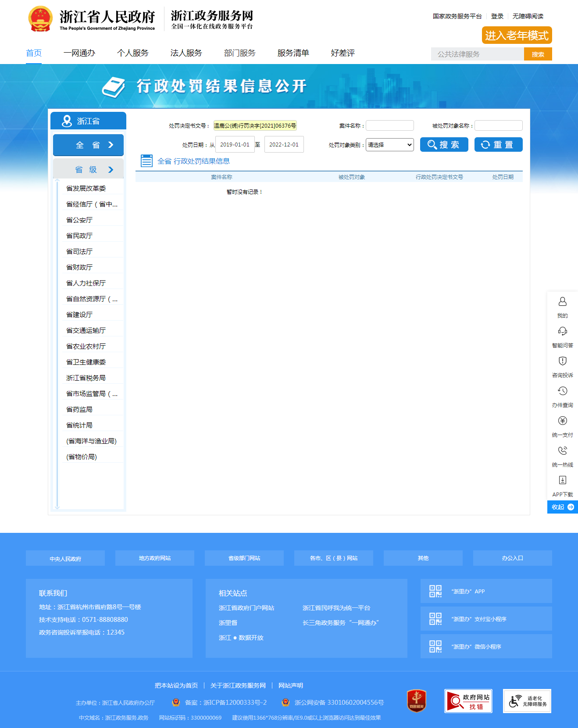This screenshot has width=578, height=728.
Task: Open 统一支付 yen icon
Action: (562, 421)
